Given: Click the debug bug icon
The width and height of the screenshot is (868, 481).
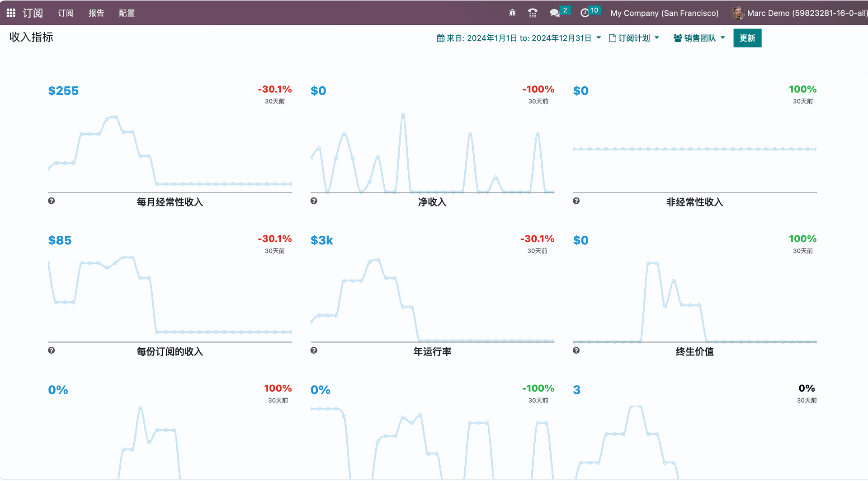Looking at the screenshot, I should point(512,13).
